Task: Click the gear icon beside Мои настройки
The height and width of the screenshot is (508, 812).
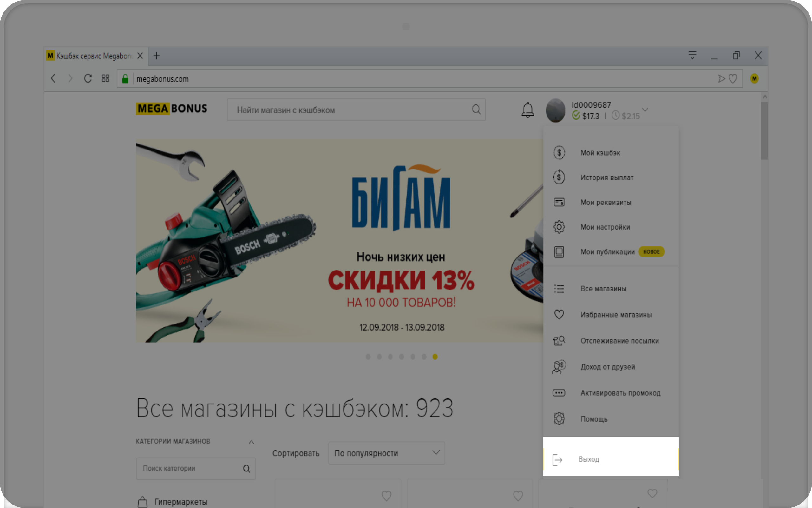Action: click(559, 227)
